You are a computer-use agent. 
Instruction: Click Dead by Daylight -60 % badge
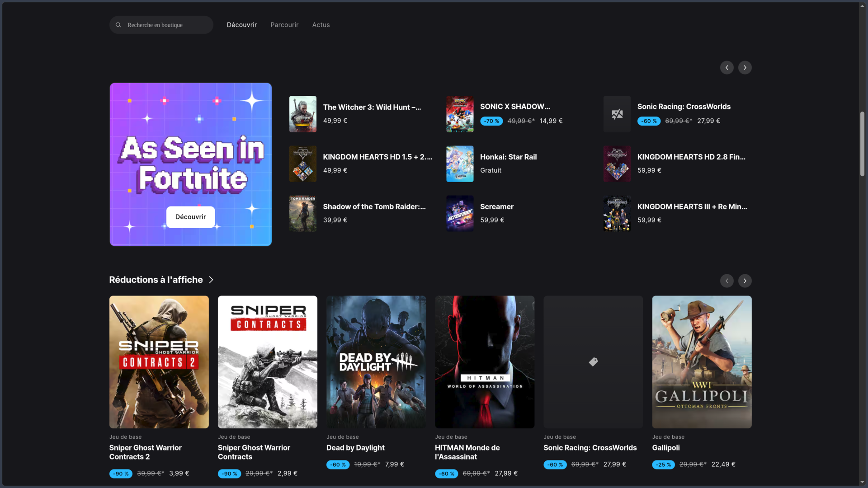pyautogui.click(x=338, y=465)
